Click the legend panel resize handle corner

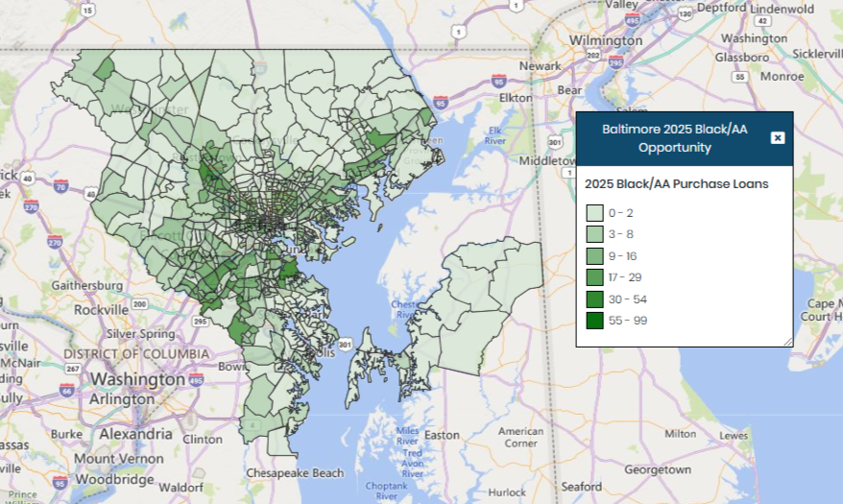point(787,342)
